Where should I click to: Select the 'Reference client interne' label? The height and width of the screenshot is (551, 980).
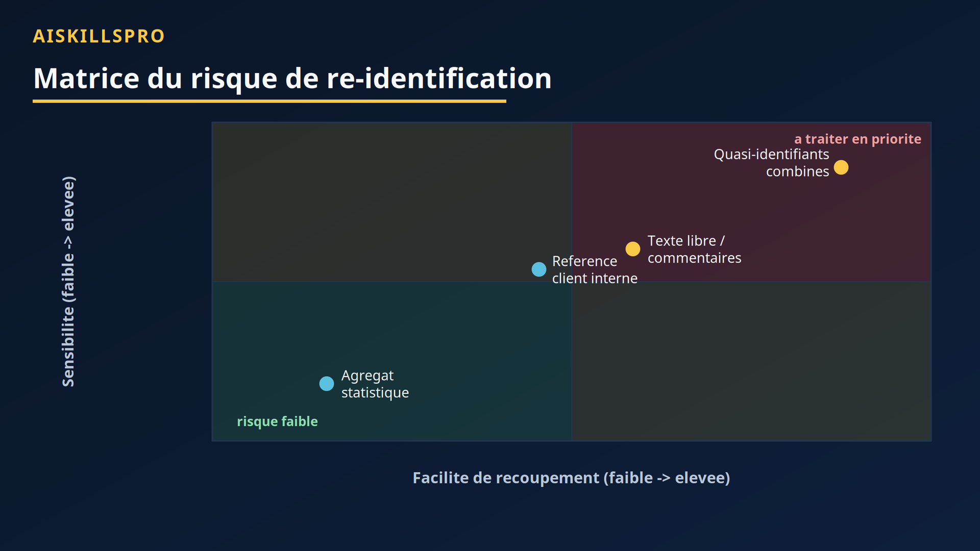(595, 270)
